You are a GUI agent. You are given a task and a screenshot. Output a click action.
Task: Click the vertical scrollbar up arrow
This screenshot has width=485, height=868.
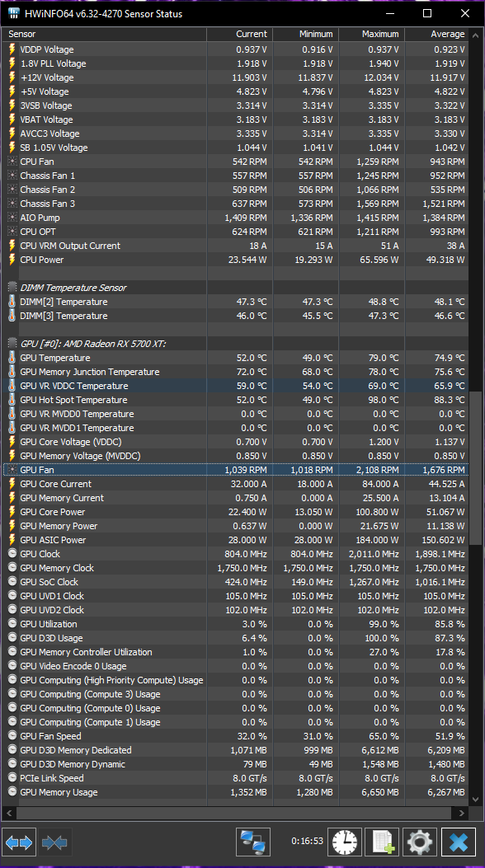click(x=476, y=35)
